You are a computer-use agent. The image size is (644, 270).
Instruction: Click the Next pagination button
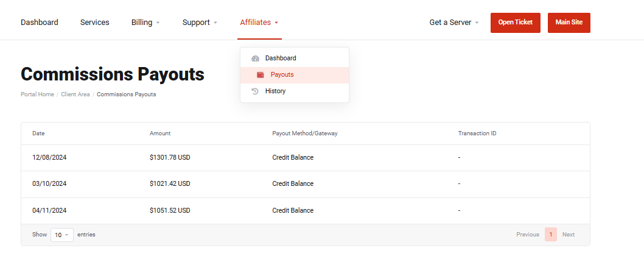click(x=568, y=235)
